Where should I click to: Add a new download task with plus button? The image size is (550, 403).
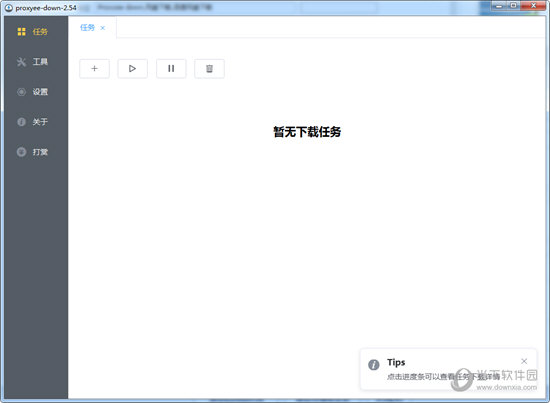point(94,68)
